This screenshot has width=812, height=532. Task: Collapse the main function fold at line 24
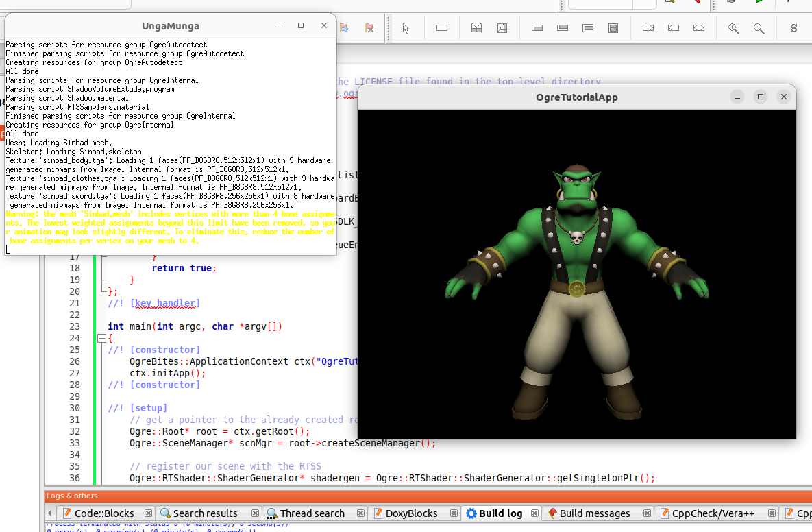click(x=101, y=338)
